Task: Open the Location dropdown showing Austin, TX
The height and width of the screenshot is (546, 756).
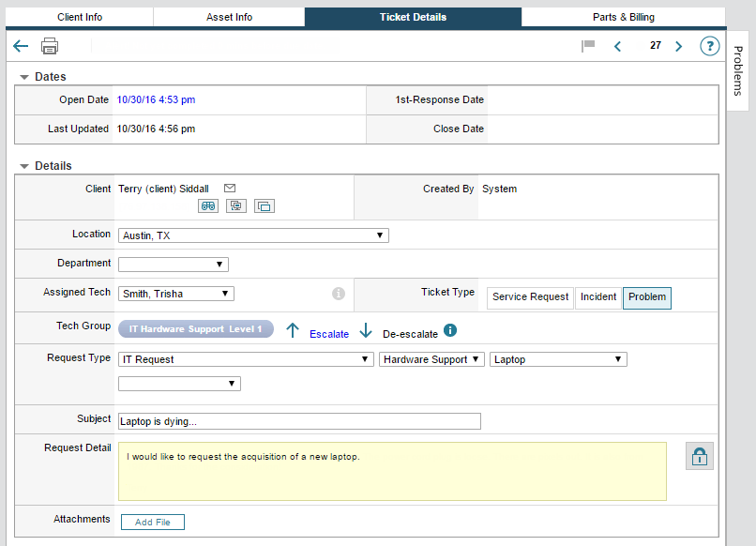Action: point(253,235)
